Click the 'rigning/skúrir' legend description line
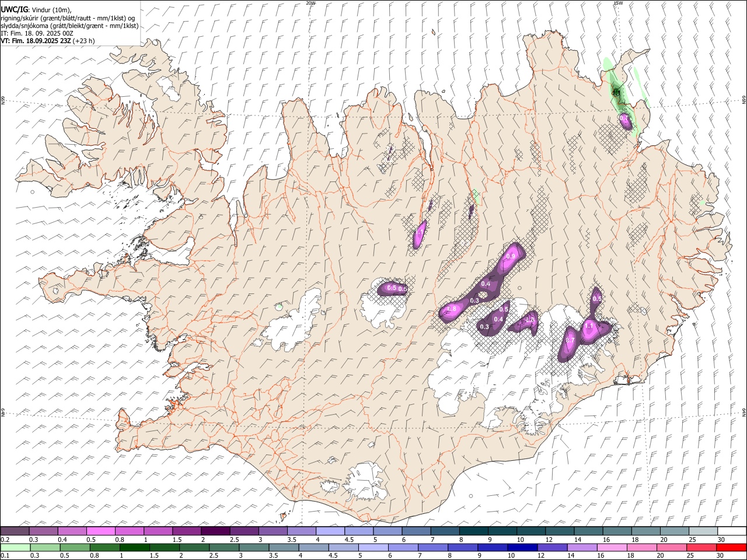This screenshot has height=560, width=747. pyautogui.click(x=68, y=18)
